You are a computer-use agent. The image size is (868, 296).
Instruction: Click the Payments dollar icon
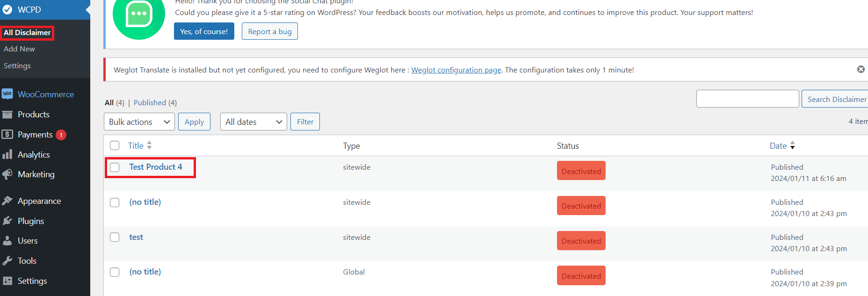7,134
